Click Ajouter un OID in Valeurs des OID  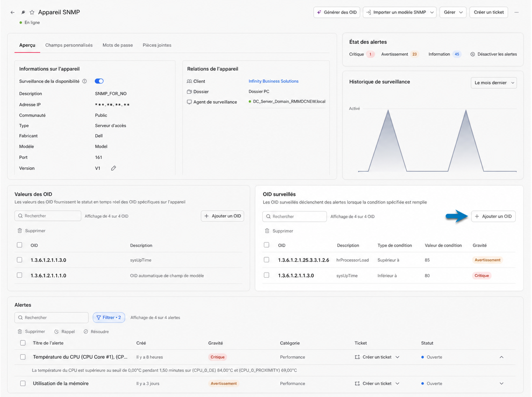223,216
